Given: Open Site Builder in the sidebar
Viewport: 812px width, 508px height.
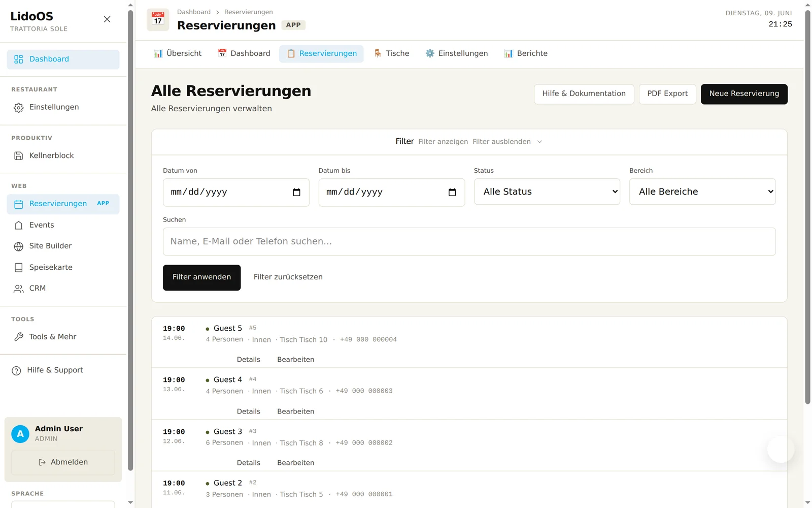Looking at the screenshot, I should [x=63, y=246].
